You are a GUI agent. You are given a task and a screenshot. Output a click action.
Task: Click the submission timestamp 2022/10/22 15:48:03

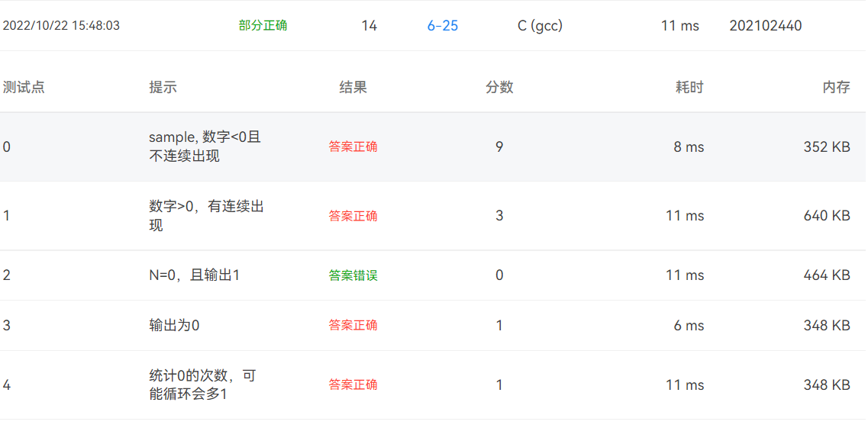point(61,26)
